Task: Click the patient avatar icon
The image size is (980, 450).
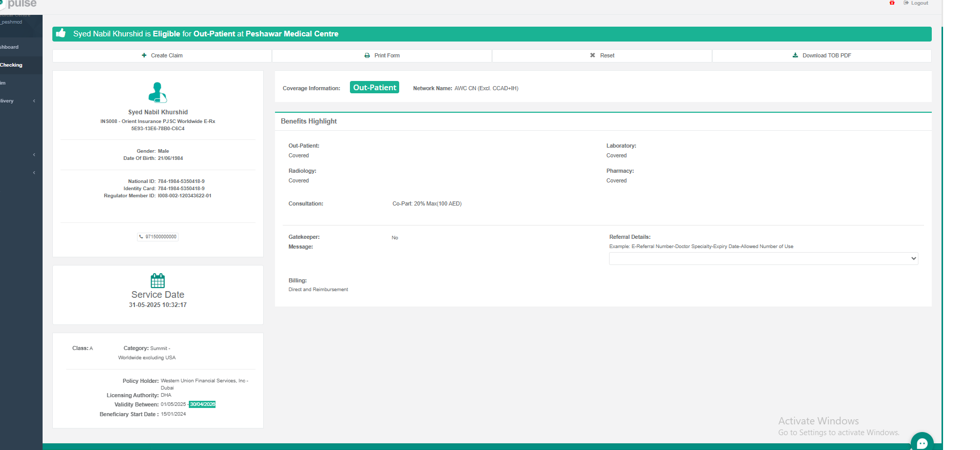Action: click(x=158, y=92)
